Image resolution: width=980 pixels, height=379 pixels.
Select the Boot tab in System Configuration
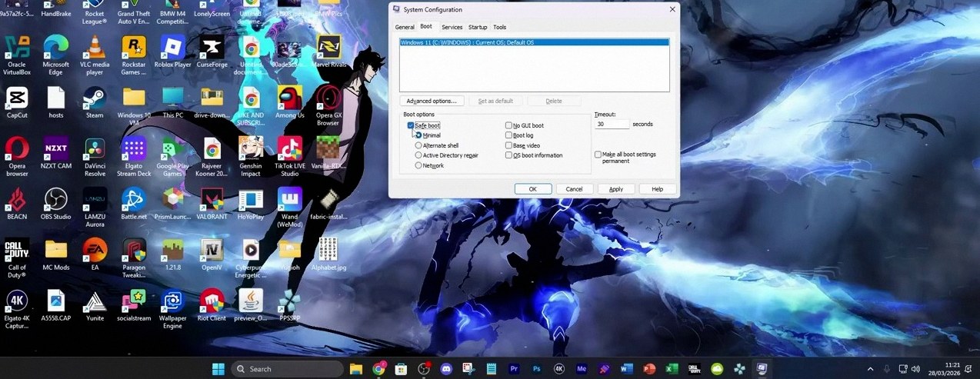(x=426, y=26)
